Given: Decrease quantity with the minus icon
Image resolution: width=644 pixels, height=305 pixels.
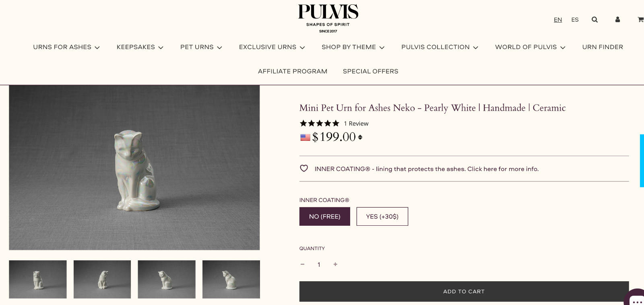Looking at the screenshot, I should [x=302, y=264].
